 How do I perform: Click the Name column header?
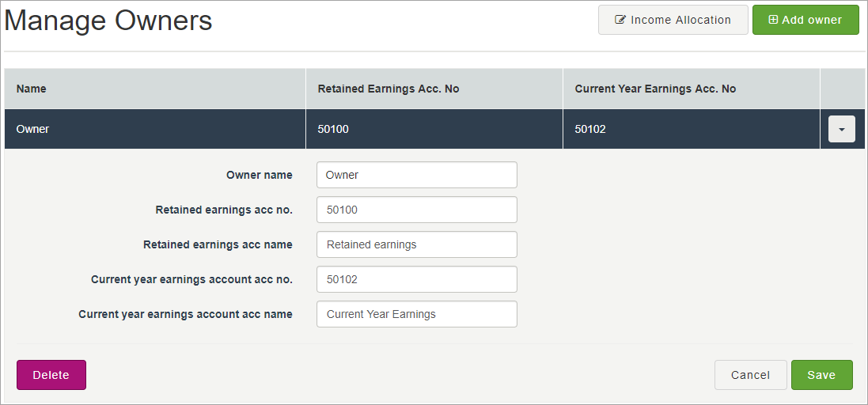click(x=32, y=89)
